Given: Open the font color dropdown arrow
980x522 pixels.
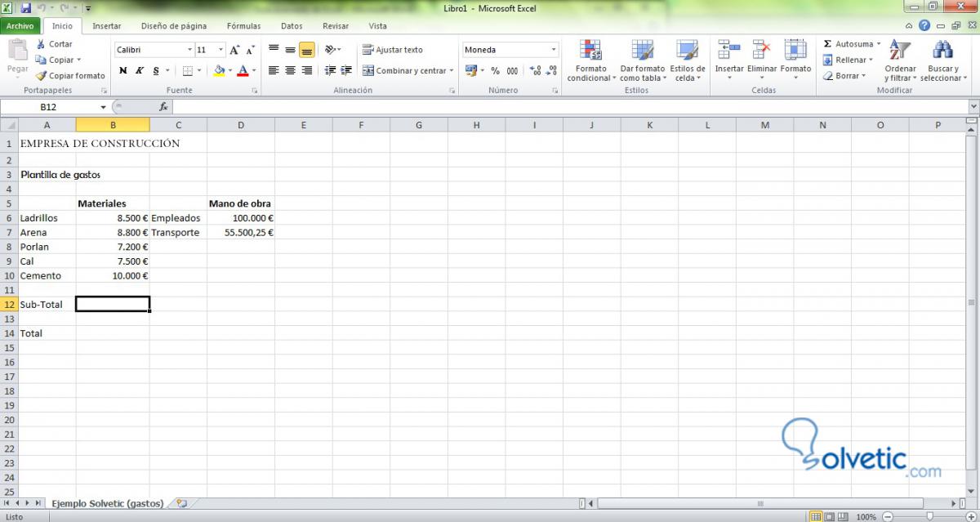Looking at the screenshot, I should point(254,70).
